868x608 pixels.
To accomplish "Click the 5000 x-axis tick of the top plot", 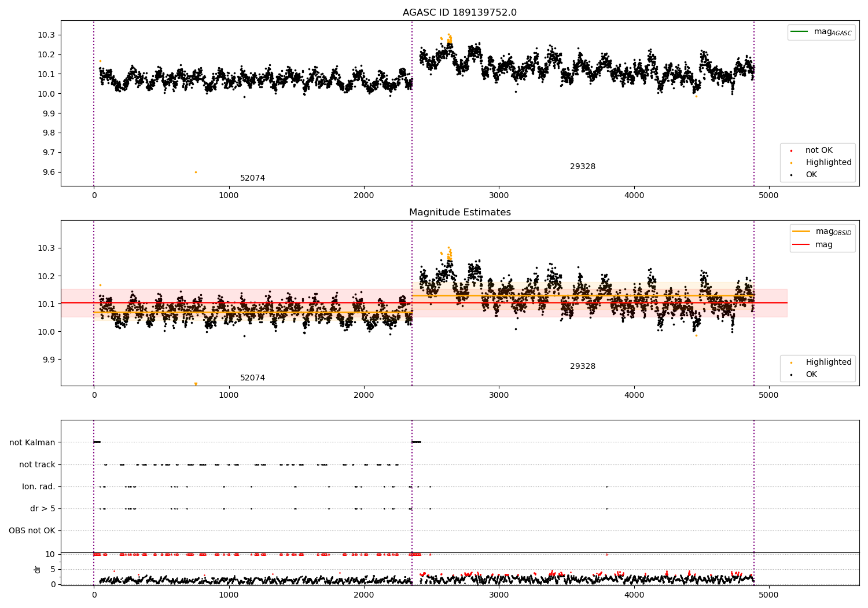I will [x=769, y=196].
